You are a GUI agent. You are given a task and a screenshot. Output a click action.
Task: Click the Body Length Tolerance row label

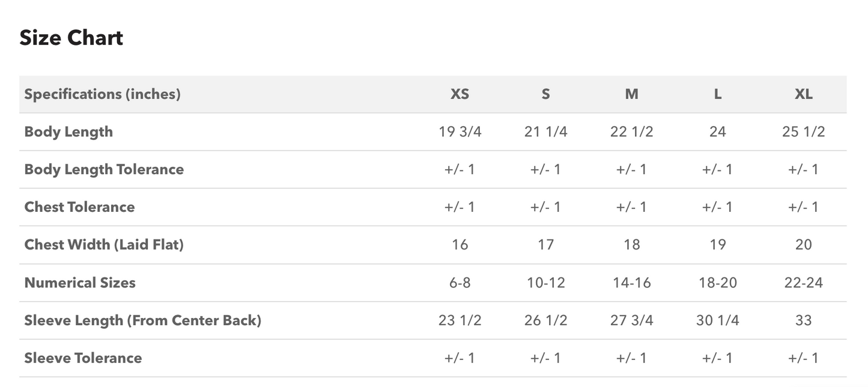tap(104, 169)
